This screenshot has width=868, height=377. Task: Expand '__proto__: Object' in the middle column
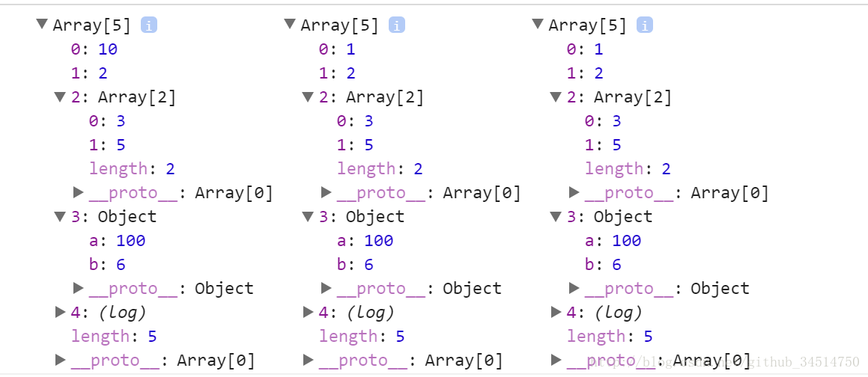coord(327,287)
